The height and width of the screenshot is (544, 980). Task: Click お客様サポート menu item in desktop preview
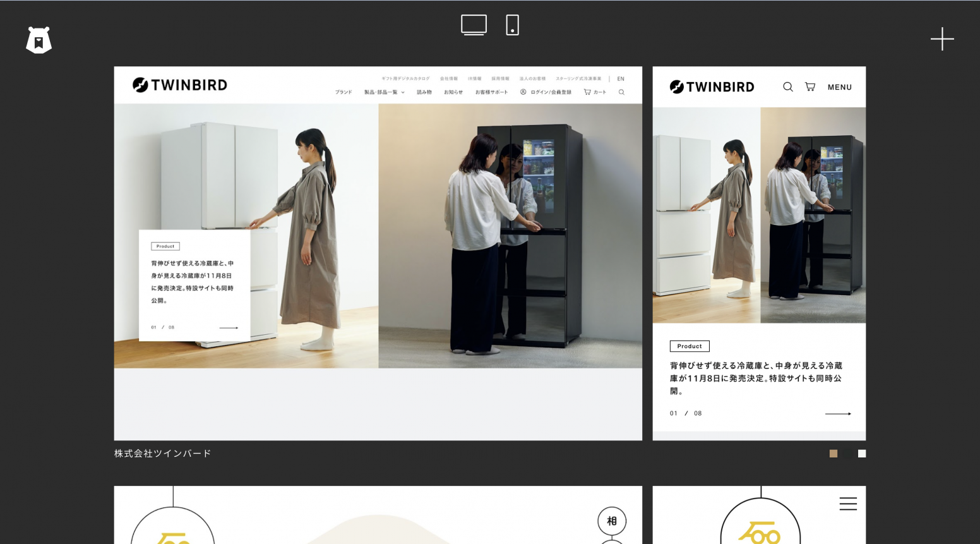491,92
